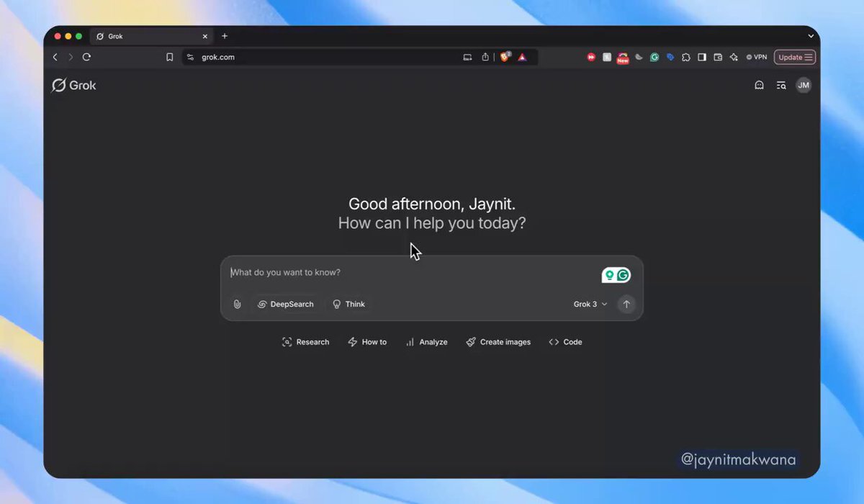Image resolution: width=864 pixels, height=504 pixels.
Task: Go forward in browser history
Action: (x=71, y=57)
